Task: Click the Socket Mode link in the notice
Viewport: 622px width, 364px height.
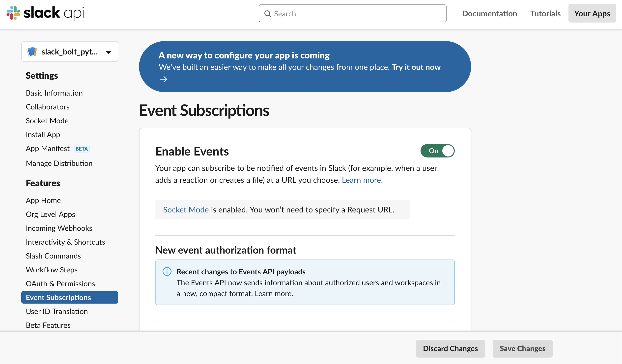Action: tap(186, 210)
